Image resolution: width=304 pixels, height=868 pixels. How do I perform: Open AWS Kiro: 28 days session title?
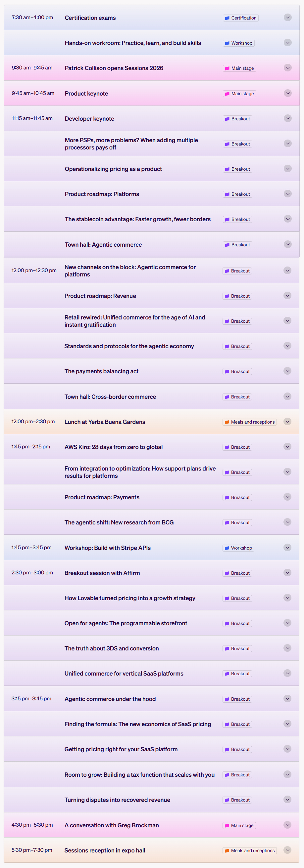click(113, 447)
